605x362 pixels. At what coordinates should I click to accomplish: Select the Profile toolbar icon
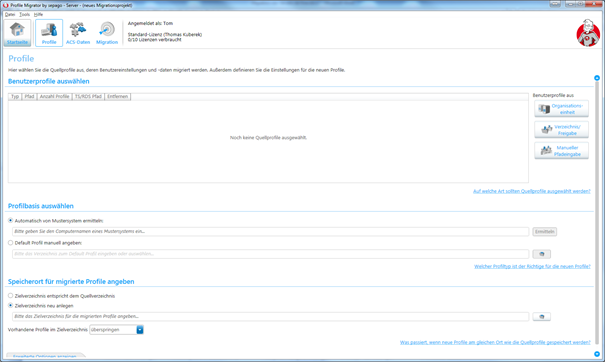click(x=49, y=33)
